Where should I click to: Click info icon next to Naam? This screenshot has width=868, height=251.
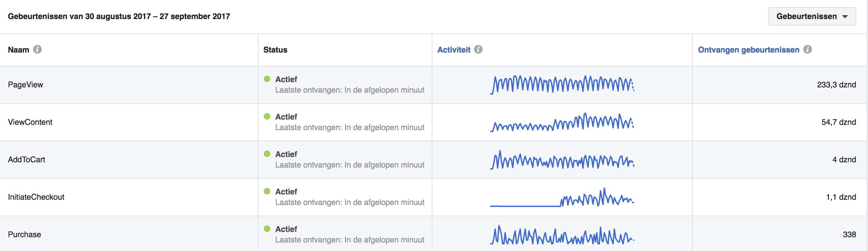tap(37, 50)
